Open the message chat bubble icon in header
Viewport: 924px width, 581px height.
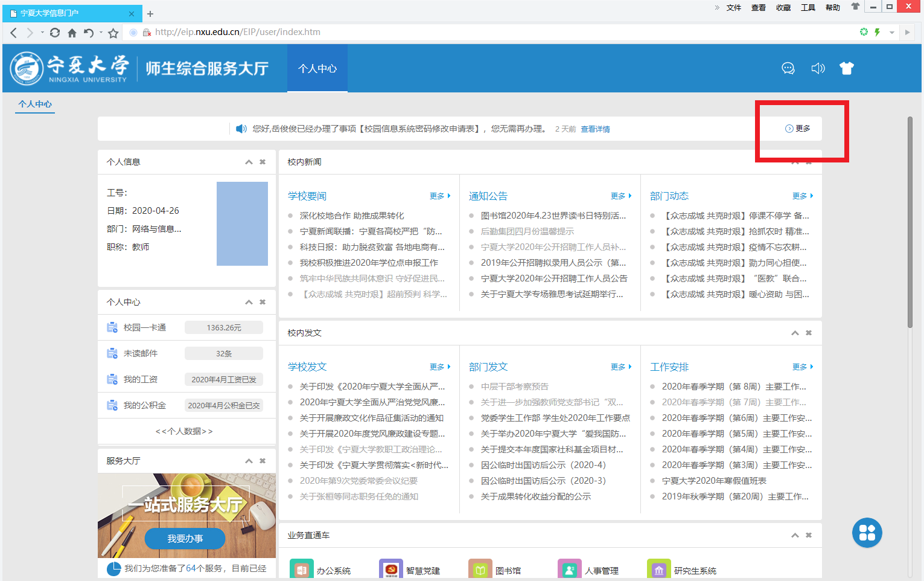(788, 68)
